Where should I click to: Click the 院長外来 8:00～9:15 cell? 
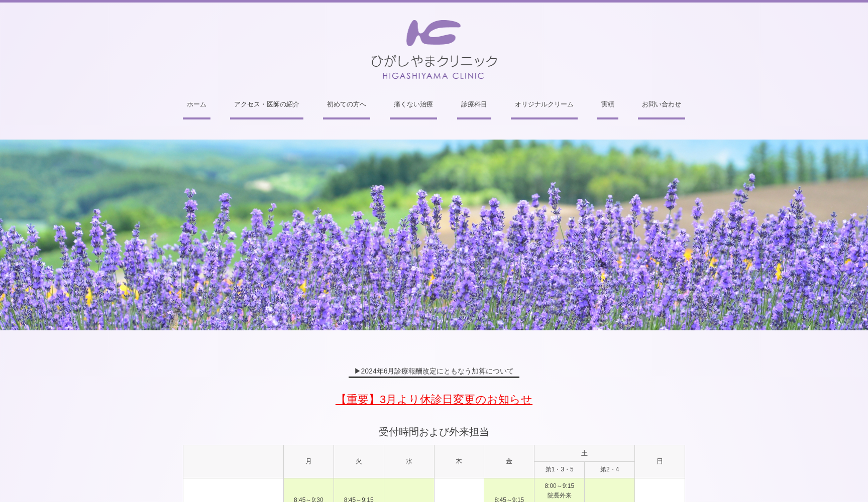(x=559, y=490)
